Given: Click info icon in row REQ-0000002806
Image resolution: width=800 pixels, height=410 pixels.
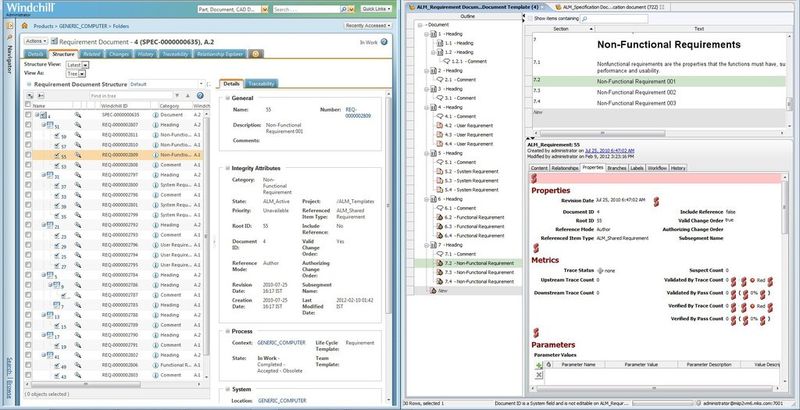Looking at the screenshot, I should (156, 365).
